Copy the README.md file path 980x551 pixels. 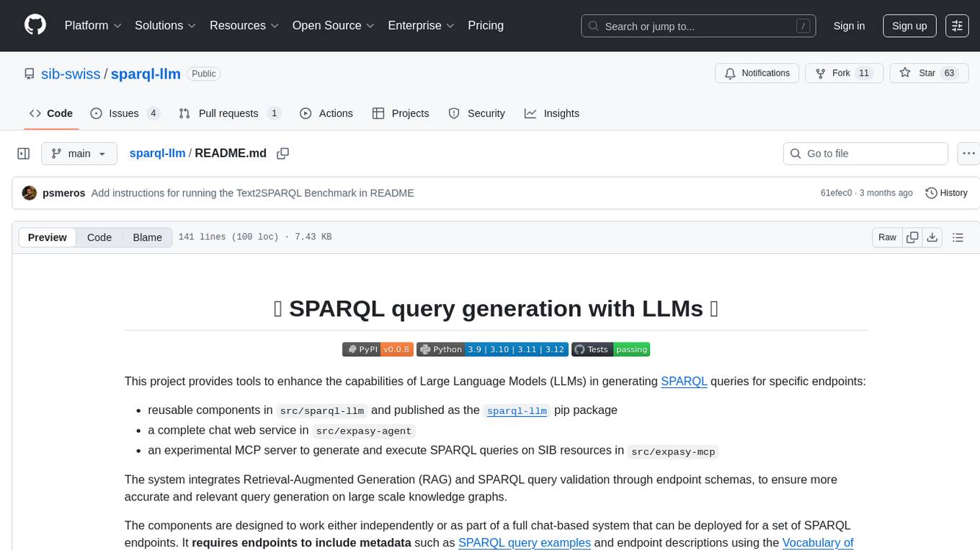[x=283, y=154]
